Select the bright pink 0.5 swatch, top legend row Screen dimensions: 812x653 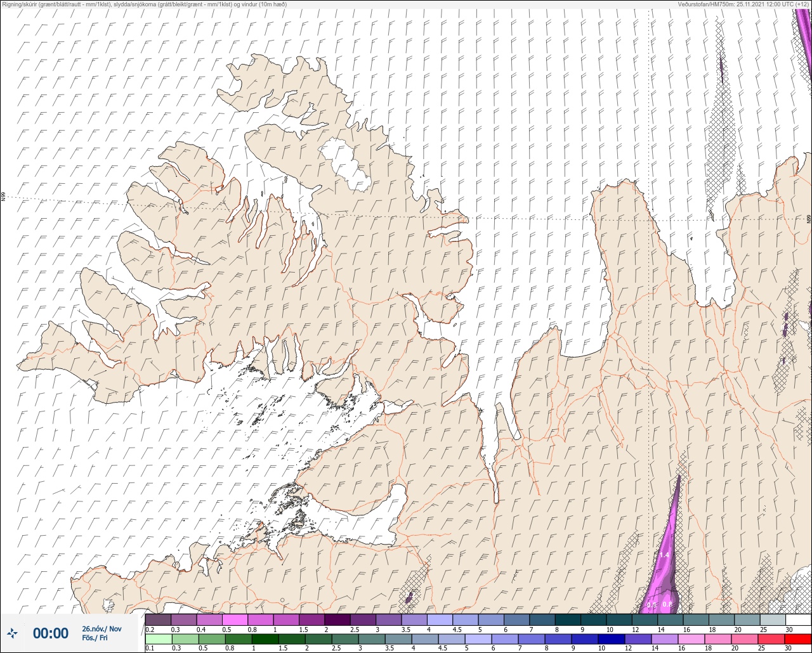(235, 619)
